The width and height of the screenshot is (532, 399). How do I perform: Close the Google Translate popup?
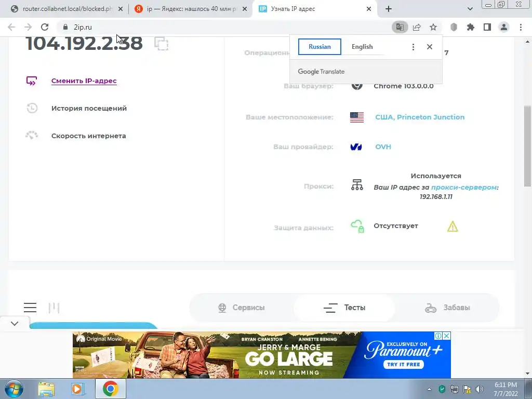tap(430, 47)
